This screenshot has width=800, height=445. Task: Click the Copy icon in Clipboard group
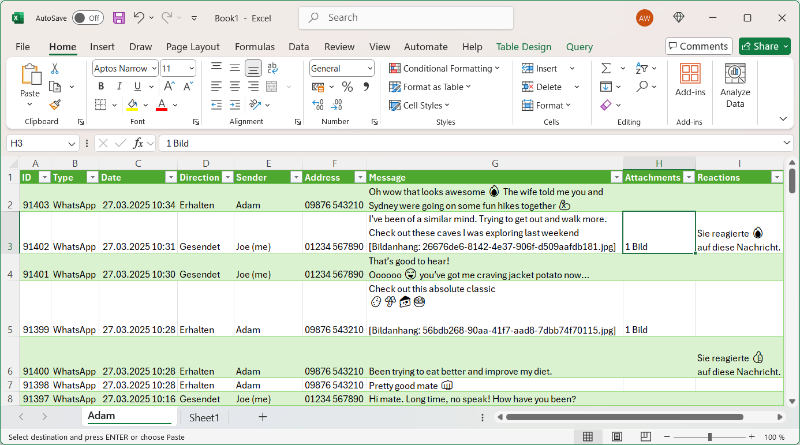(55, 87)
